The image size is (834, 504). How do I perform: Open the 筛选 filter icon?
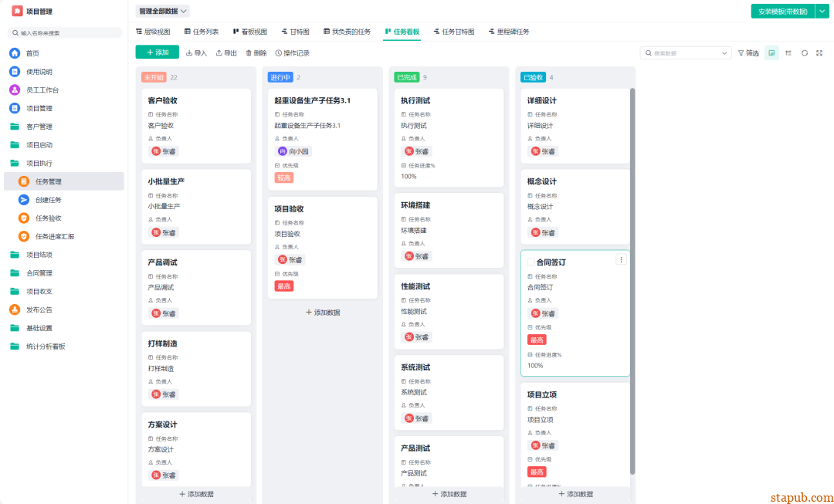pos(748,53)
